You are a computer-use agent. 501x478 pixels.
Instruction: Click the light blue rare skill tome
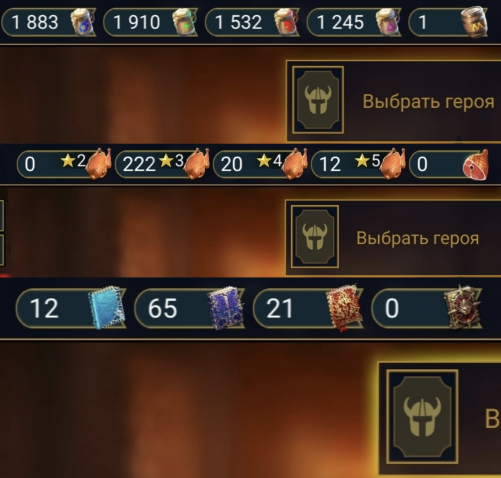pos(107,307)
